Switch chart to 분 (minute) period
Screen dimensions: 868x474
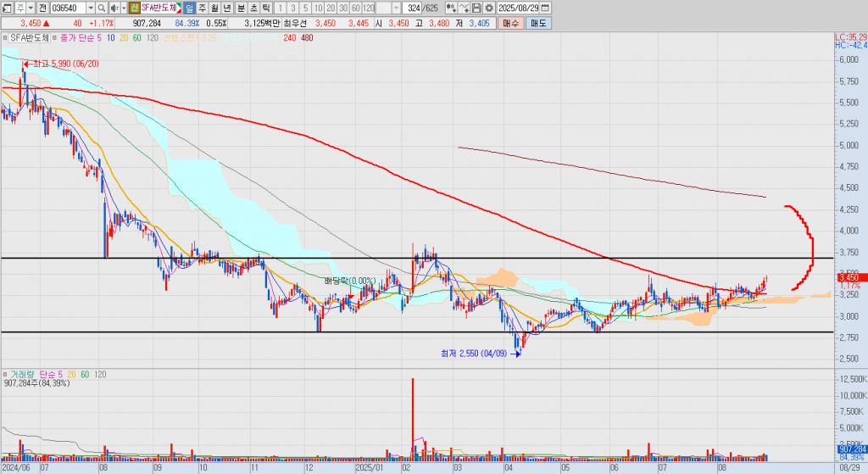coord(241,8)
